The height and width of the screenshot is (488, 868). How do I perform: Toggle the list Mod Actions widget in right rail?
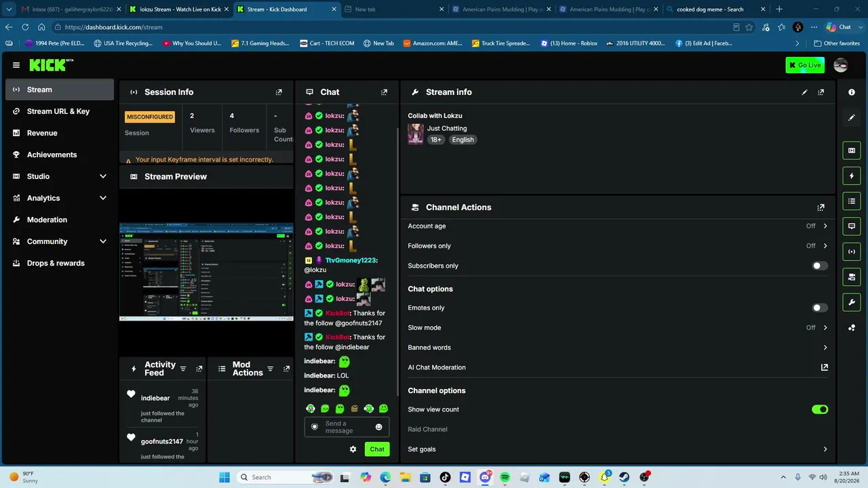point(852,201)
